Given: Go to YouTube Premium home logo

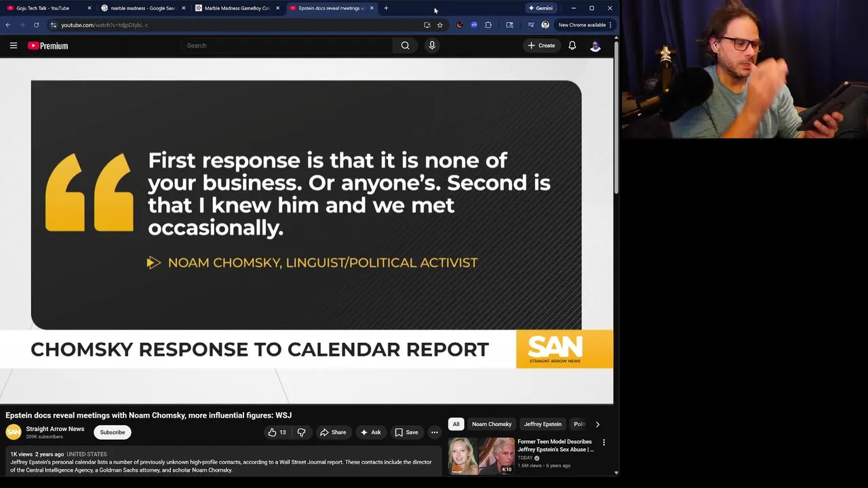Looking at the screenshot, I should (47, 45).
